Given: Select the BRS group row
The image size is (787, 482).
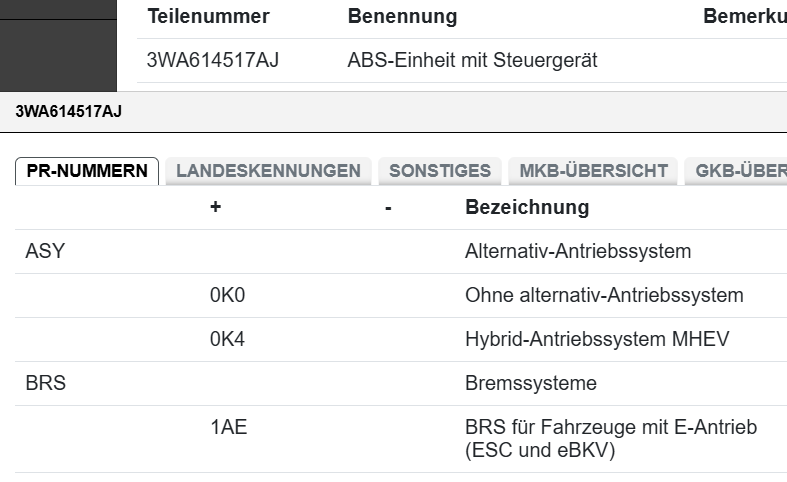Looking at the screenshot, I should tap(45, 383).
